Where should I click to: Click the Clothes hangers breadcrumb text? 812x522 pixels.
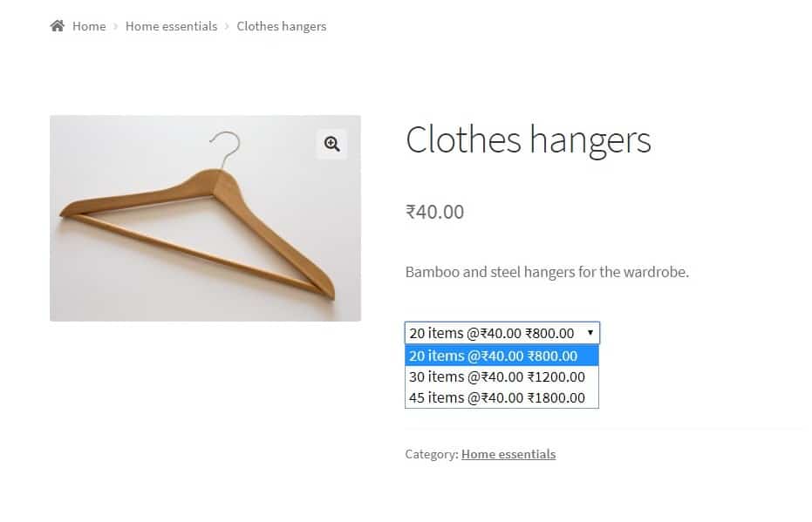click(281, 26)
